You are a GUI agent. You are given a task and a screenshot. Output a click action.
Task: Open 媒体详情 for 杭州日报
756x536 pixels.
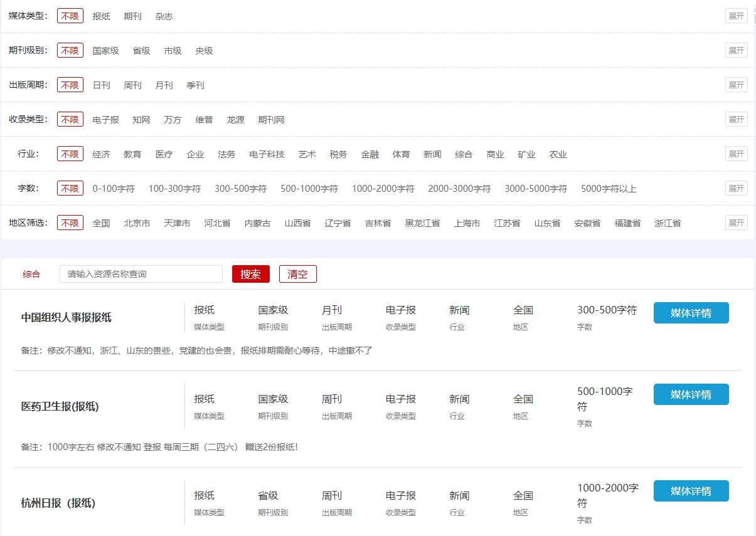[691, 491]
